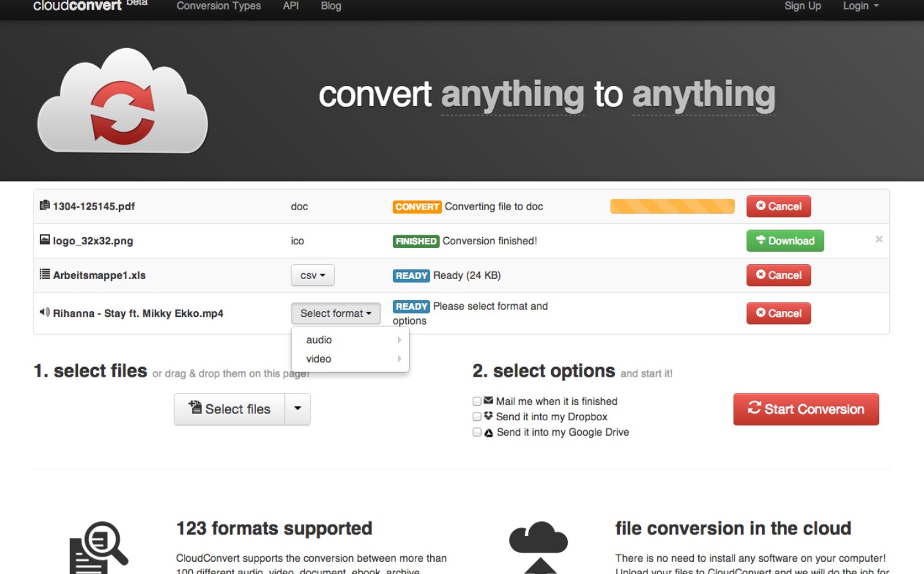Click the magnifier document icon for formats supported
This screenshot has height=574, width=924.
(99, 546)
